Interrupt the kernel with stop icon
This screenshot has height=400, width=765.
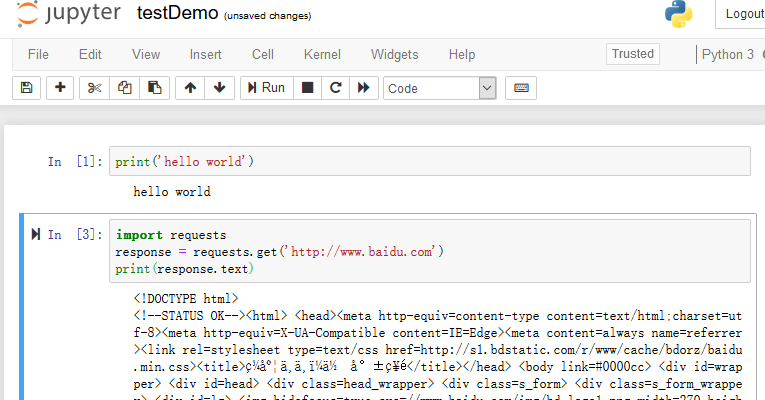point(307,88)
